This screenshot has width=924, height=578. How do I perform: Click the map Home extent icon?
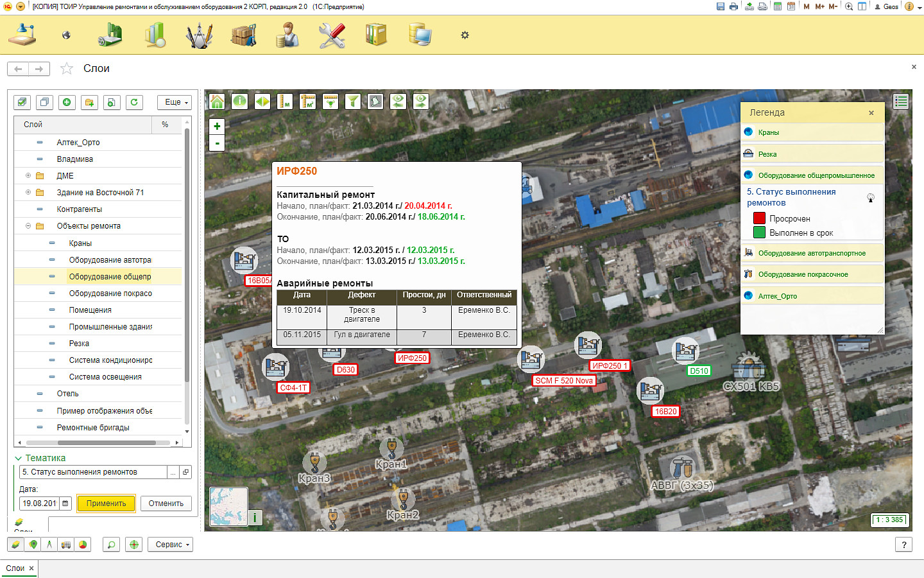217,101
